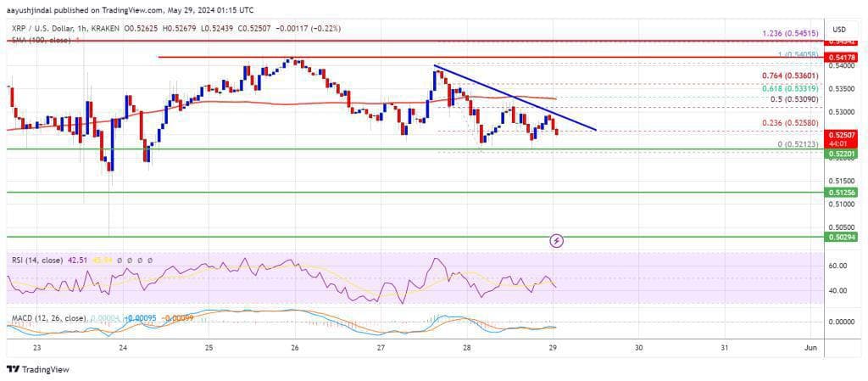Click the 0.50294 green price label
The height and width of the screenshot is (381, 868).
point(843,238)
